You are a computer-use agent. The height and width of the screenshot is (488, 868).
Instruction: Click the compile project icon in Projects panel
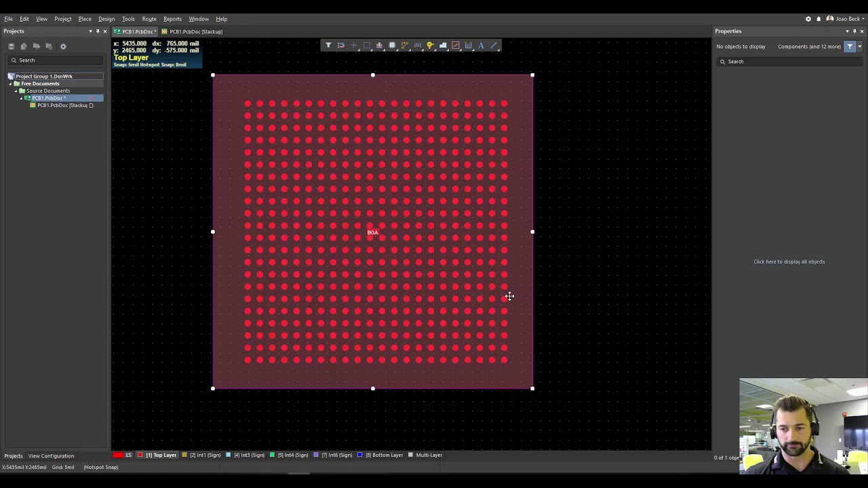click(x=24, y=46)
